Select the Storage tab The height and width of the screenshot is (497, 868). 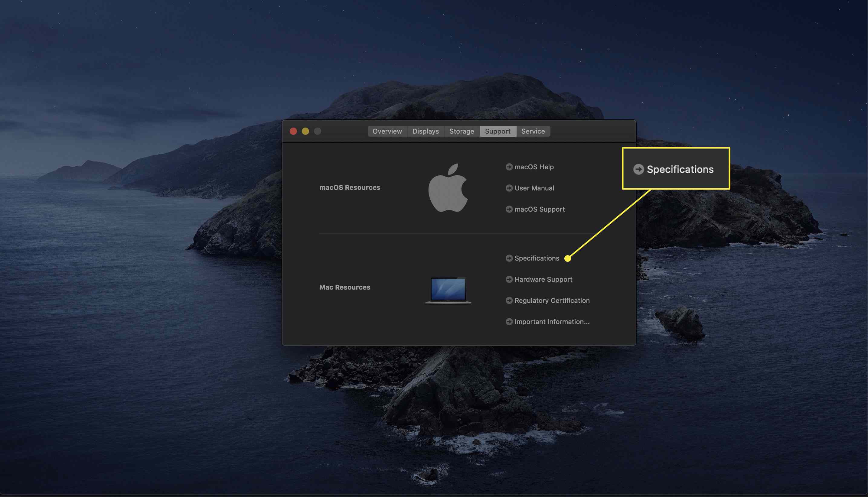(462, 131)
